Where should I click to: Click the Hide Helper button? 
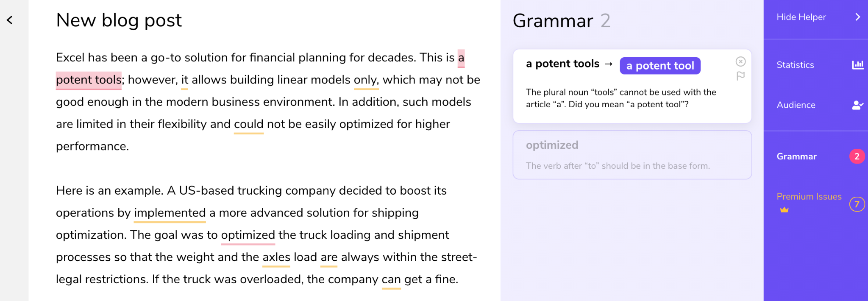[x=801, y=17]
